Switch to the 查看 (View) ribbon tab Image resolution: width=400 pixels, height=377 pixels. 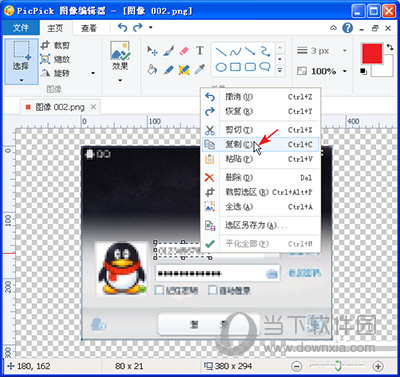coord(89,28)
